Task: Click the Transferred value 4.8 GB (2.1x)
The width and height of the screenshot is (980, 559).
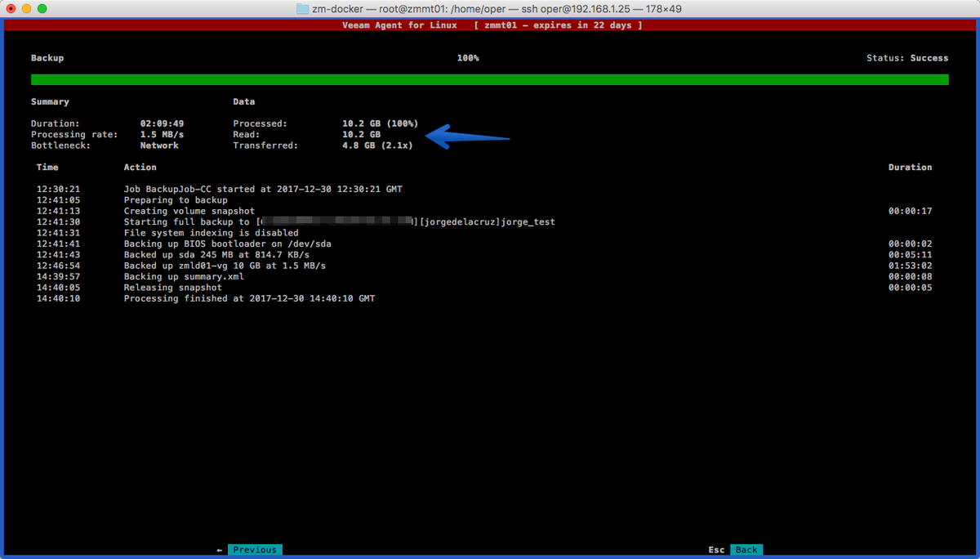Action: click(377, 145)
